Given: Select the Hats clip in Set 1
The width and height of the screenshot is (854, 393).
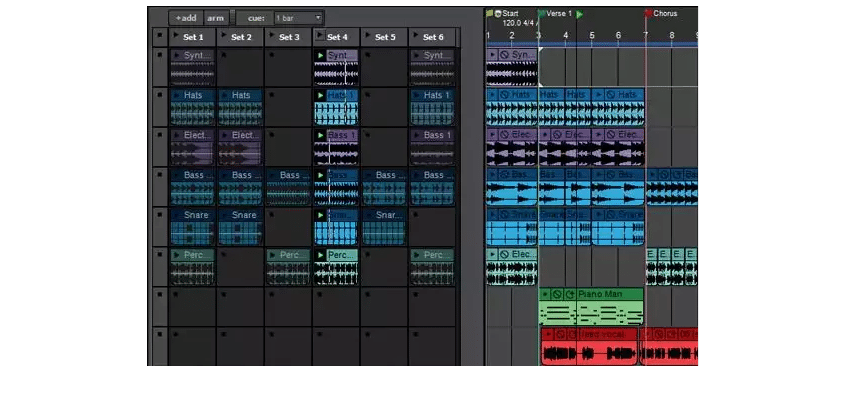Looking at the screenshot, I should [192, 107].
